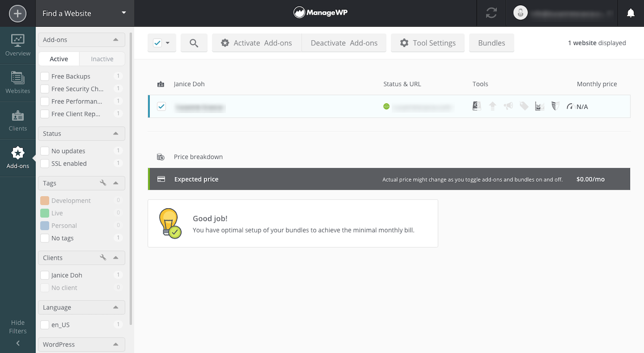This screenshot has width=644, height=353.
Task: Open the Overview sidebar section
Action: 18,45
